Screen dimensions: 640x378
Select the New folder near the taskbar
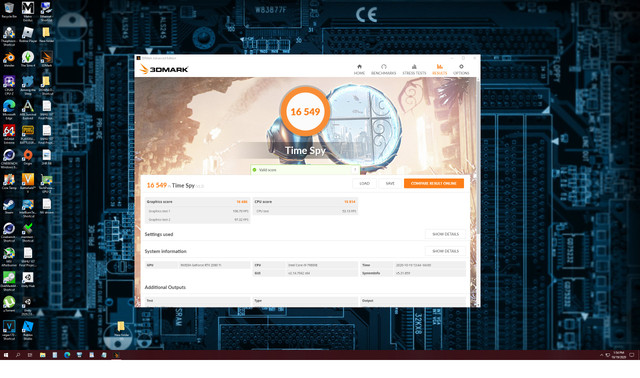pos(121,329)
